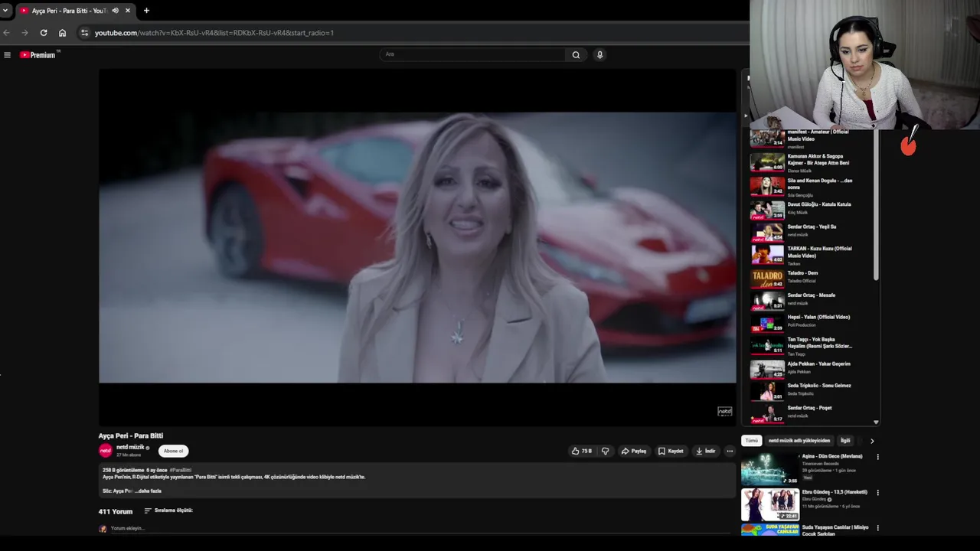Click the netd watermark in the player

click(x=724, y=412)
